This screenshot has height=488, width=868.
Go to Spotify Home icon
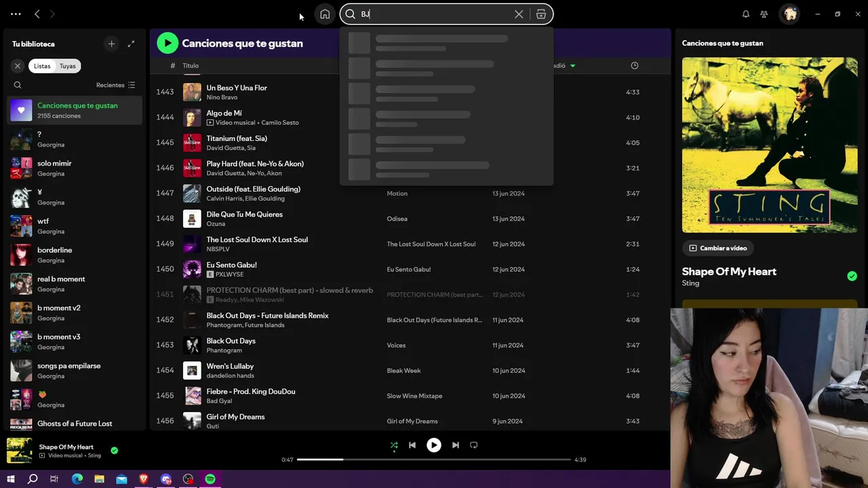[325, 14]
